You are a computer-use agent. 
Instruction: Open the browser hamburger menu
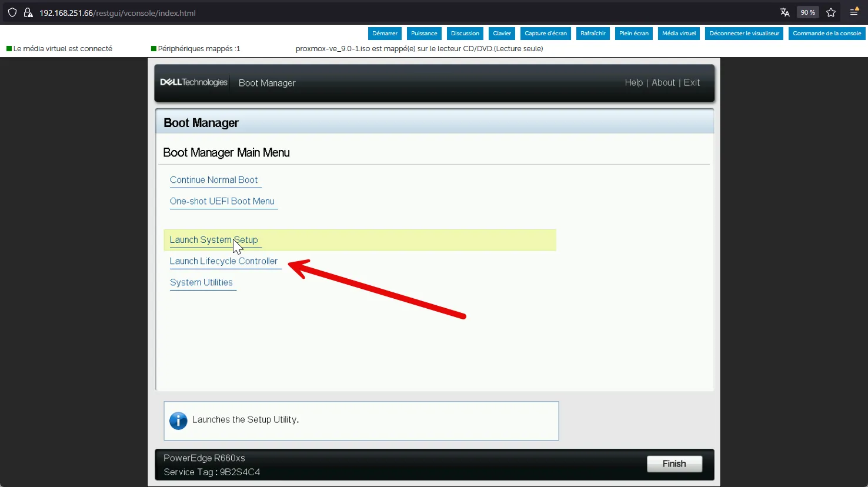[854, 12]
